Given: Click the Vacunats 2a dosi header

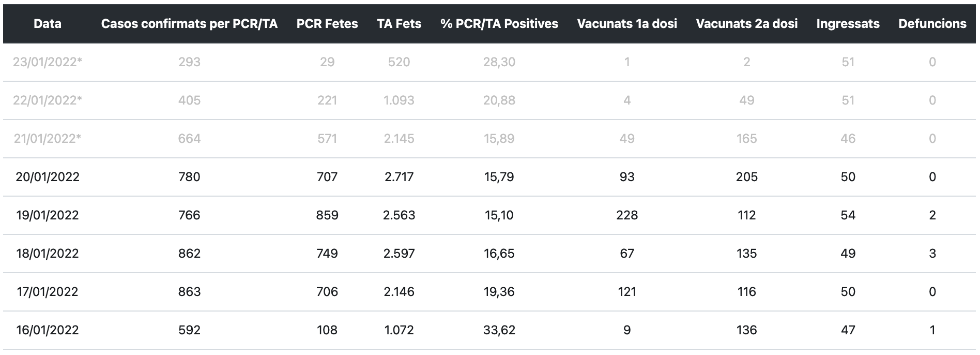Looking at the screenshot, I should tap(747, 24).
